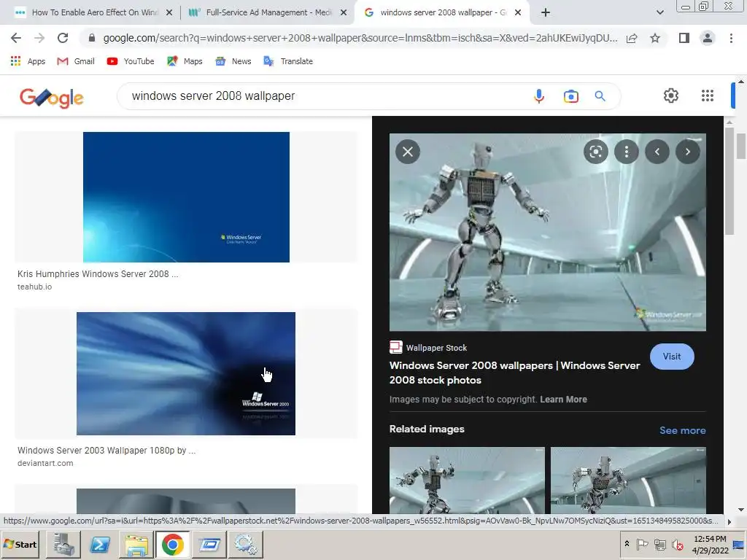The width and height of the screenshot is (747, 560).
Task: Open the Google apps grid
Action: (708, 96)
